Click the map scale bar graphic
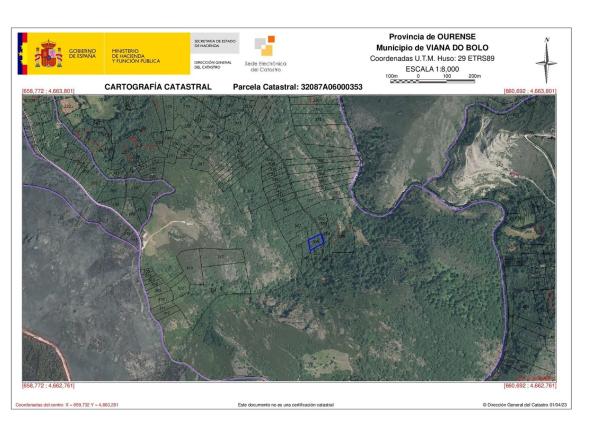This screenshot has height=435, width=600. 433,79
